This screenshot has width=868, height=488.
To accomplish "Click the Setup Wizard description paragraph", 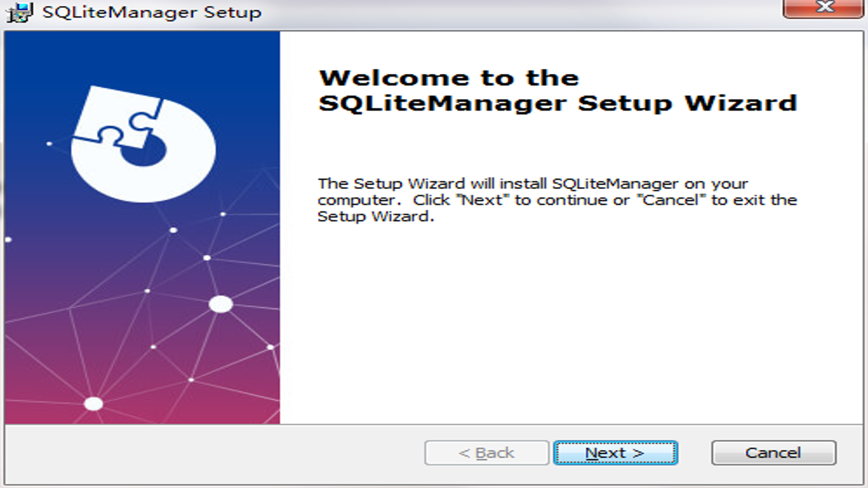I will [x=557, y=200].
